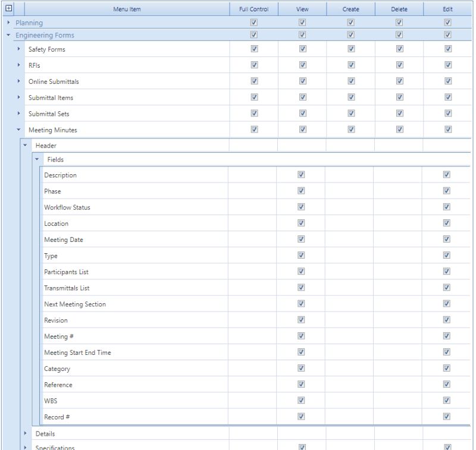Uncheck View for Engineering Forms
Viewport: 476px width, 450px height.
(x=302, y=35)
